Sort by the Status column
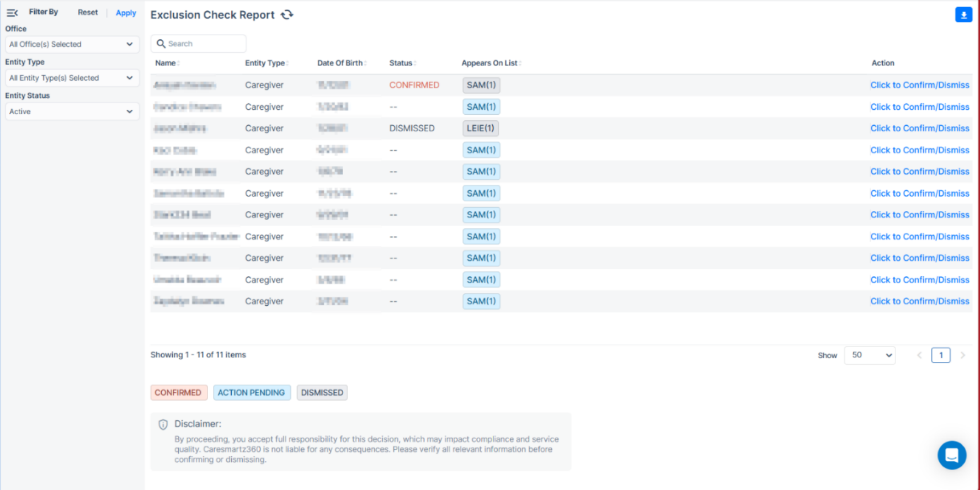The width and height of the screenshot is (980, 490). tap(402, 63)
